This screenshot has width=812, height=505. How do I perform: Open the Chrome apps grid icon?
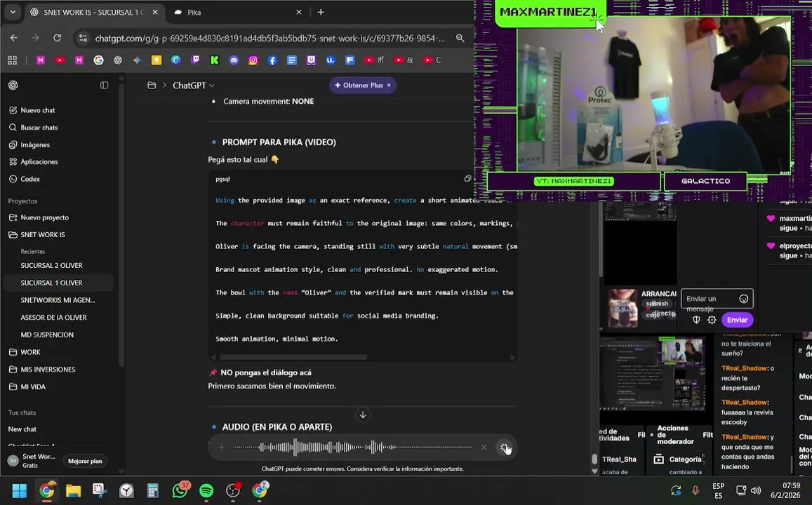[x=13, y=60]
